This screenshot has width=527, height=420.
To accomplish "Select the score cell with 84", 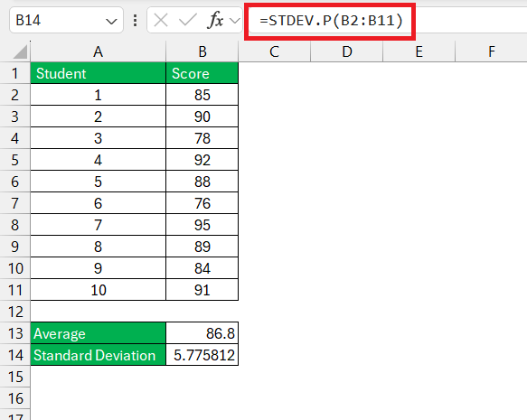I will [x=202, y=268].
